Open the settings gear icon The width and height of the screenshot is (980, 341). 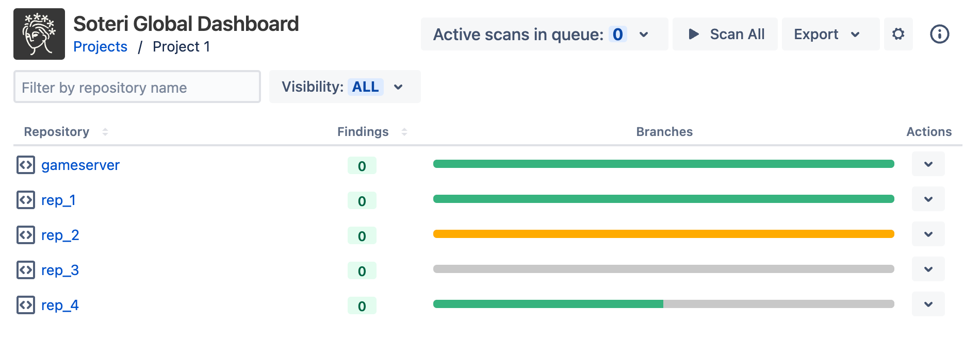point(898,34)
